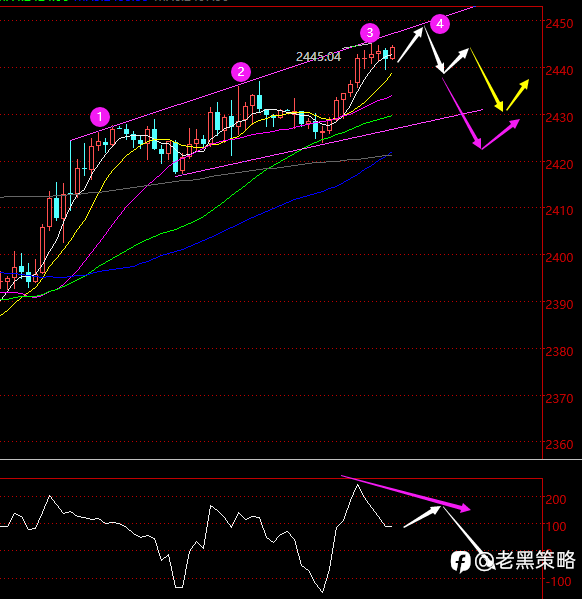This screenshot has height=599, width=582.
Task: Select the 200 indicator scale value
Action: pyautogui.click(x=556, y=499)
